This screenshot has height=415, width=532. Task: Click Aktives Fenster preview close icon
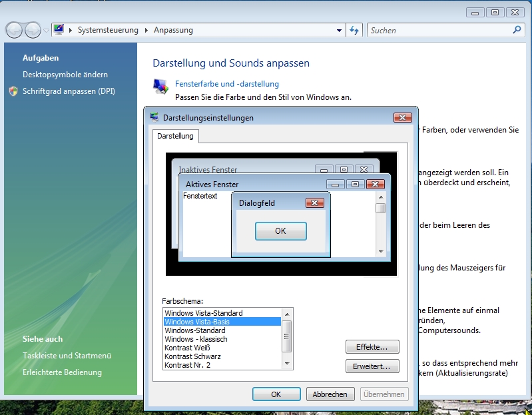pyautogui.click(x=376, y=185)
